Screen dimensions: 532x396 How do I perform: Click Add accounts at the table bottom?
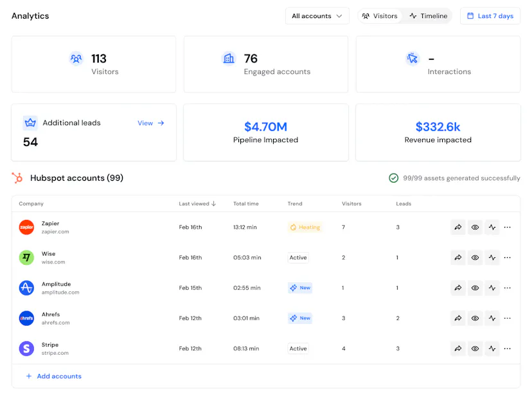point(53,375)
